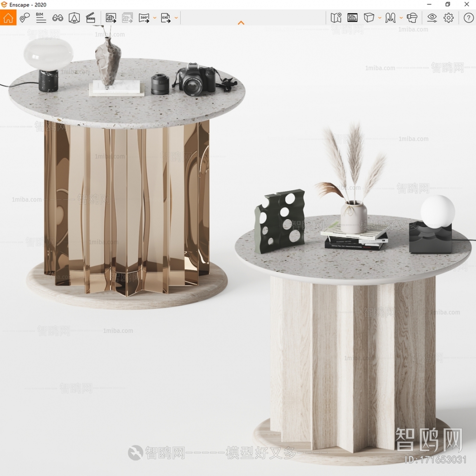
Task: Toggle the VR headset mode
Action: click(412, 18)
